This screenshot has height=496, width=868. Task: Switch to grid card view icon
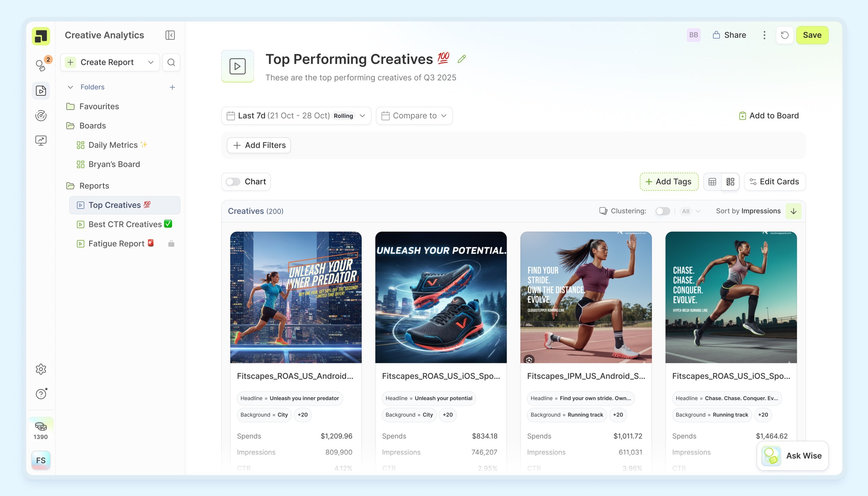point(730,181)
